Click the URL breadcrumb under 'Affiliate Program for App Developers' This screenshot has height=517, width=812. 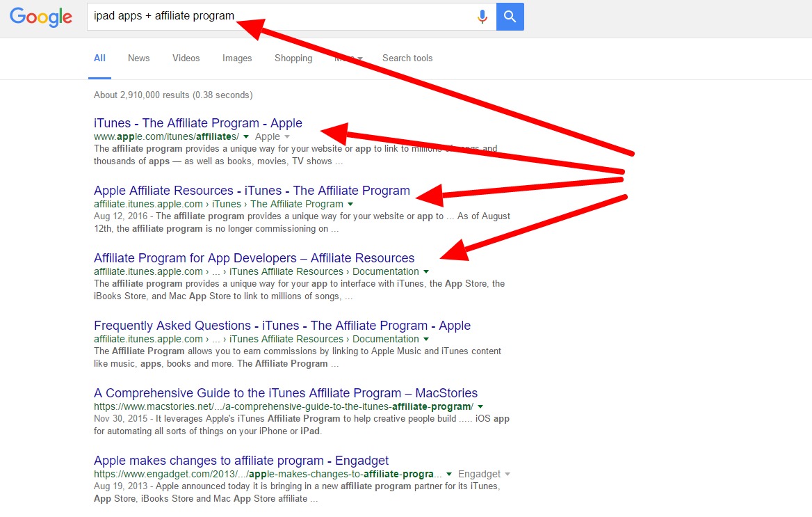257,271
